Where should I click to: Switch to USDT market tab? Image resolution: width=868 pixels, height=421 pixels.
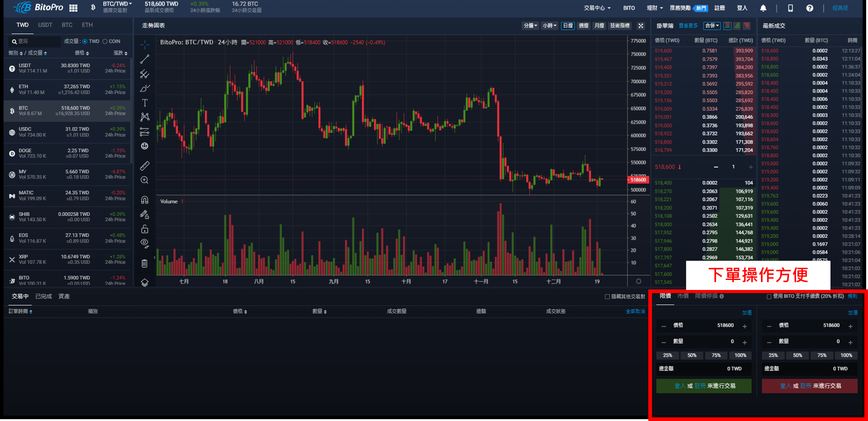point(45,25)
